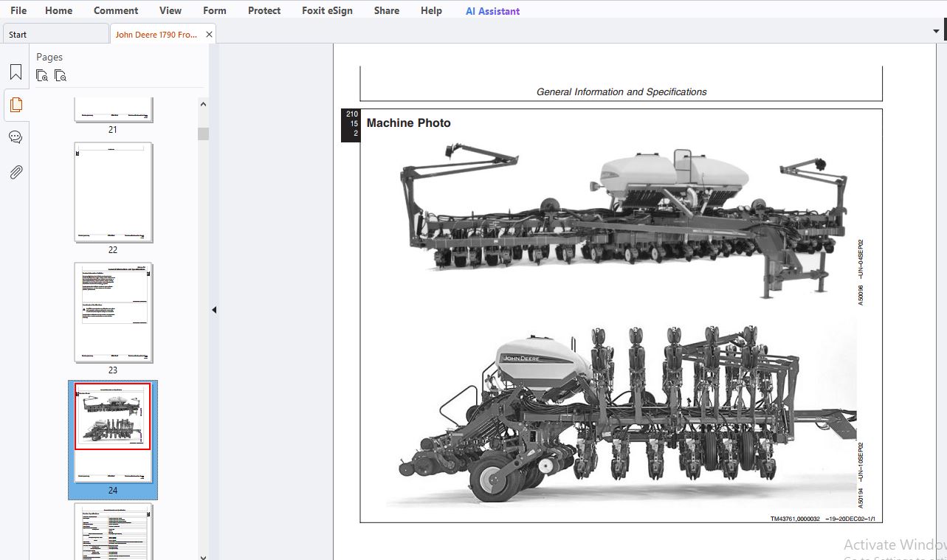Click the page number label 23
Viewport: 947px width, 560px height.
113,370
